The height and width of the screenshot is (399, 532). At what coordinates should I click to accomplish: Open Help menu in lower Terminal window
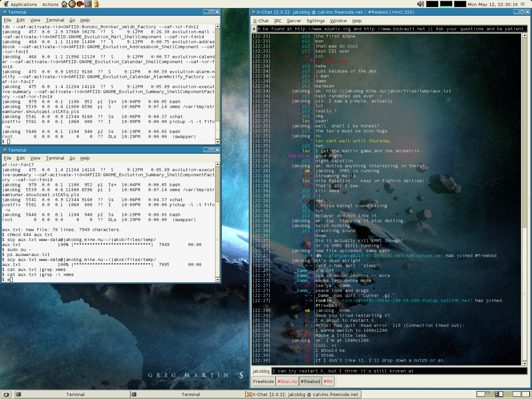(x=85, y=158)
